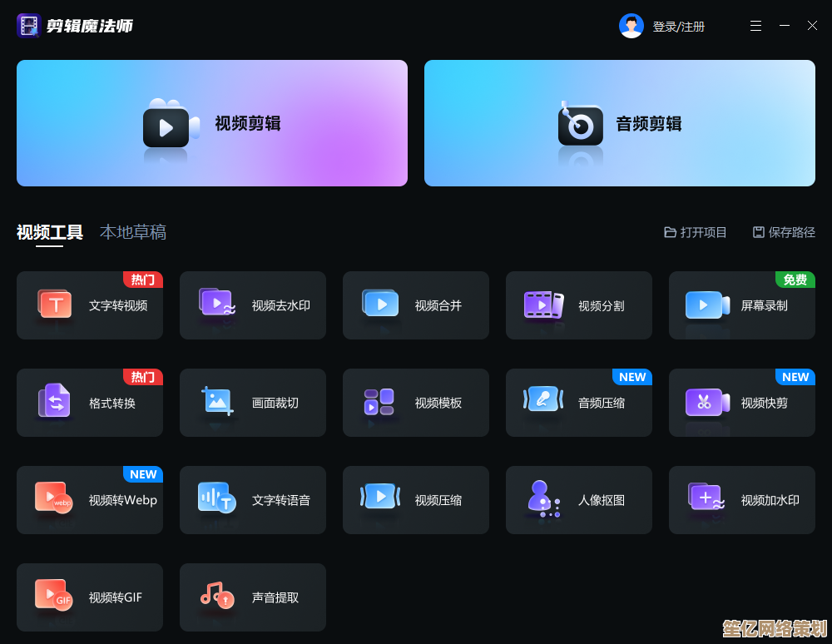Launch the 视频去水印 watermark removal tool
The width and height of the screenshot is (832, 644).
click(253, 305)
